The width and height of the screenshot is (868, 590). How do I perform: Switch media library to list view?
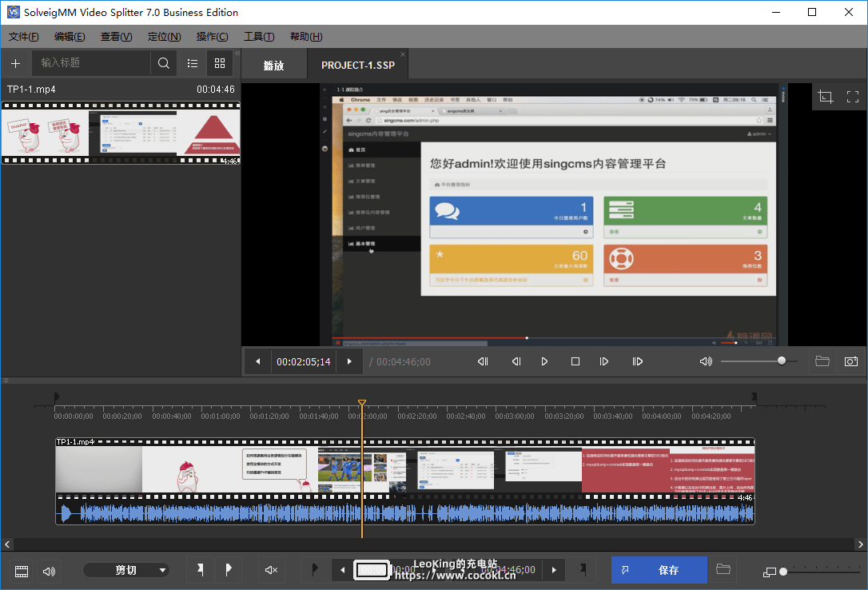(193, 63)
